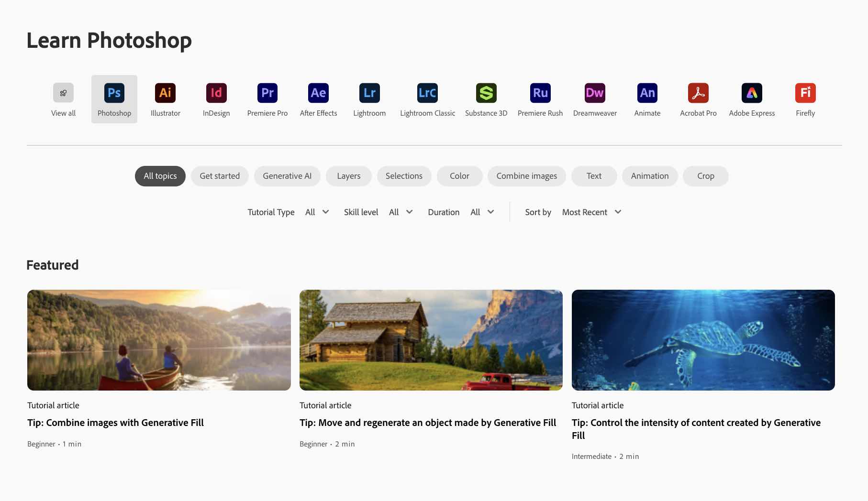Pick the Acrobat Pro icon
The height and width of the screenshot is (501, 868).
tap(698, 93)
